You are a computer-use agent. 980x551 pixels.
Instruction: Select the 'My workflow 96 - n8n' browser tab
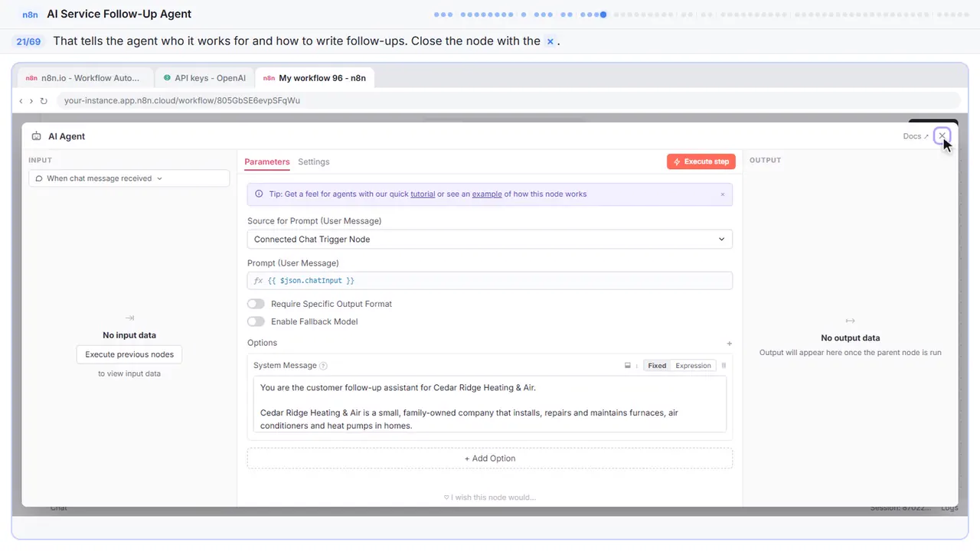[x=315, y=78]
